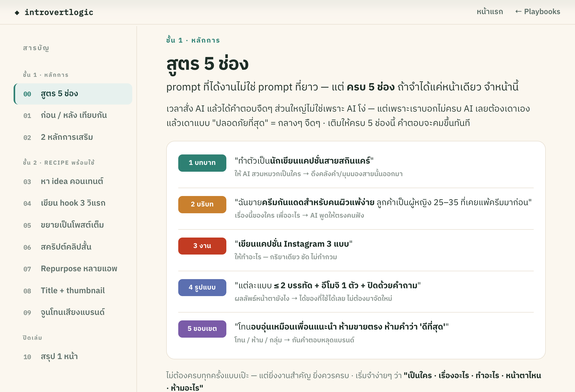Go to หน้าแรก in top navigation
Image resolution: width=575 pixels, height=392 pixels.
(x=490, y=12)
